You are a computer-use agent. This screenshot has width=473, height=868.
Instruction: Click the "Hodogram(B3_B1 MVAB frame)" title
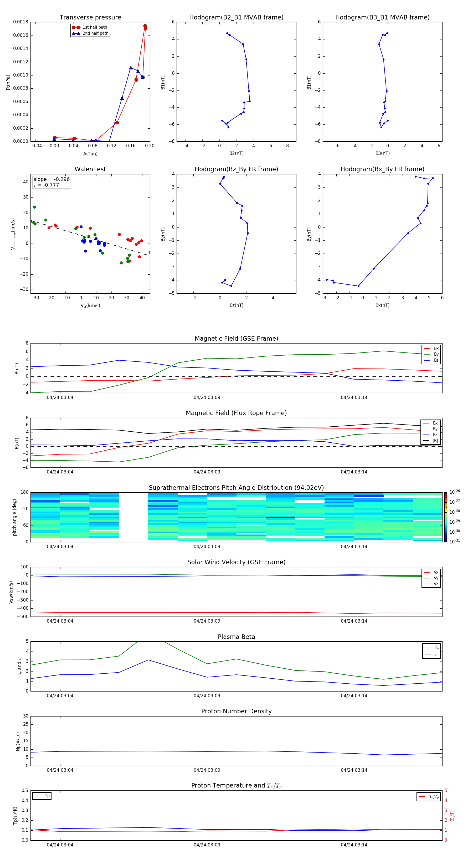click(x=382, y=18)
